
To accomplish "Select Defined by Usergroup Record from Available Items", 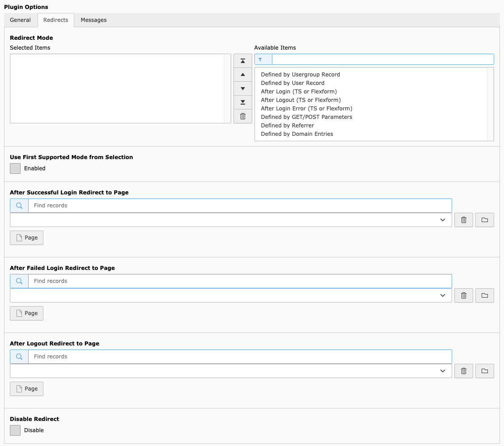I will pos(300,74).
